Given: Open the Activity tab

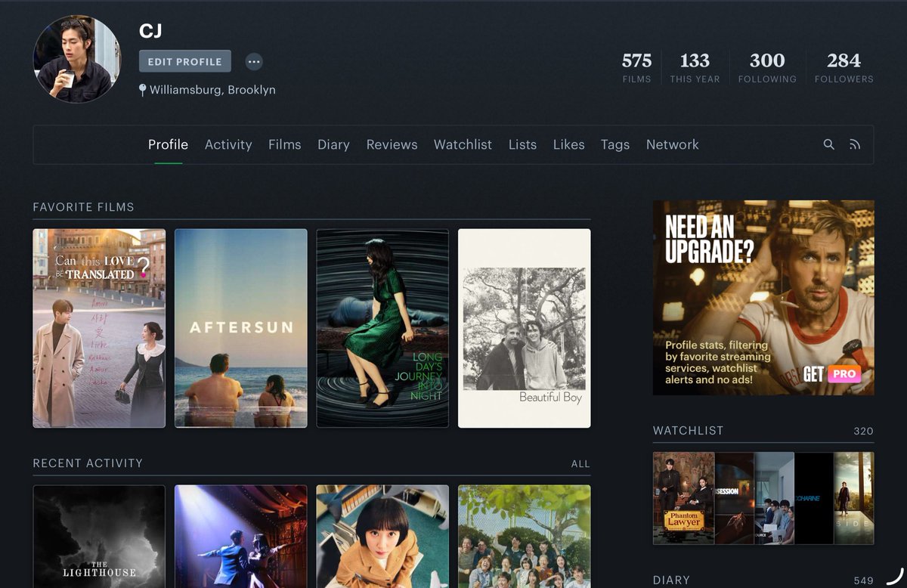Looking at the screenshot, I should [228, 144].
